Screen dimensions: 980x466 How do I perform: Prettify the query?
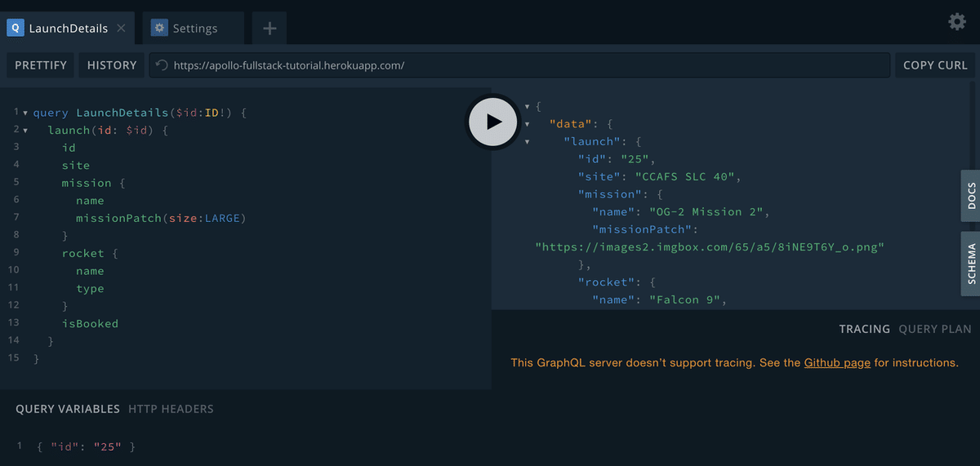(41, 65)
